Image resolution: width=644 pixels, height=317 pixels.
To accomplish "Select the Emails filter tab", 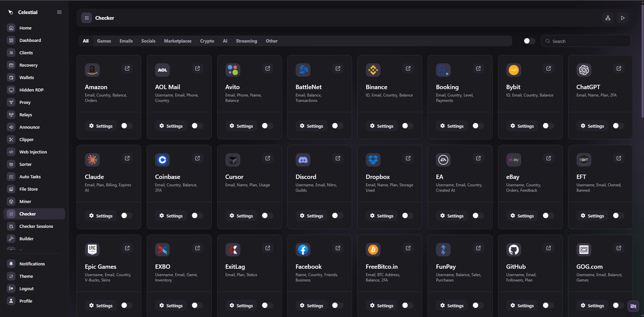I will click(x=126, y=41).
